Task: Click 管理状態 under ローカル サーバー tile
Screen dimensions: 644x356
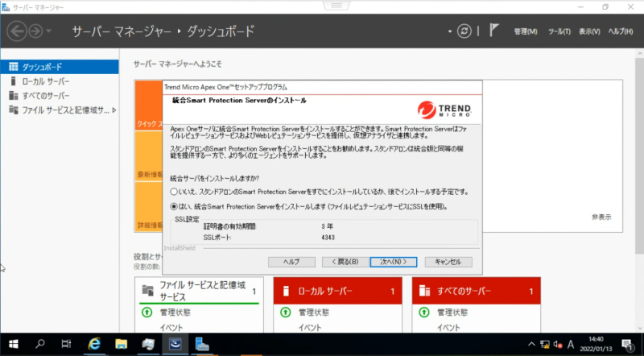Action: [x=314, y=313]
